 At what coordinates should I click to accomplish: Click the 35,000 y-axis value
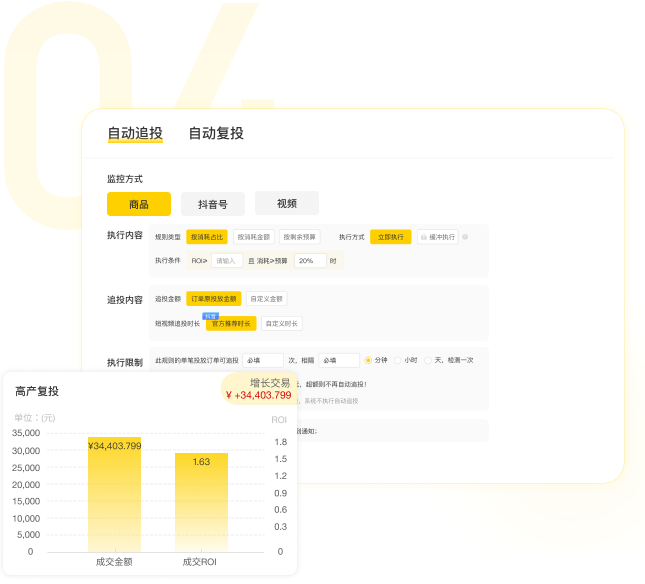26,433
